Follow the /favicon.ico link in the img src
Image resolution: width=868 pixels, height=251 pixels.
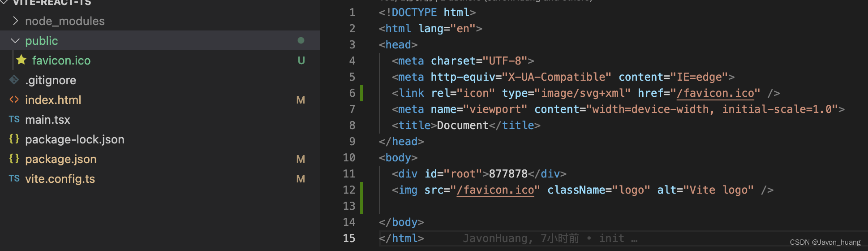point(495,190)
